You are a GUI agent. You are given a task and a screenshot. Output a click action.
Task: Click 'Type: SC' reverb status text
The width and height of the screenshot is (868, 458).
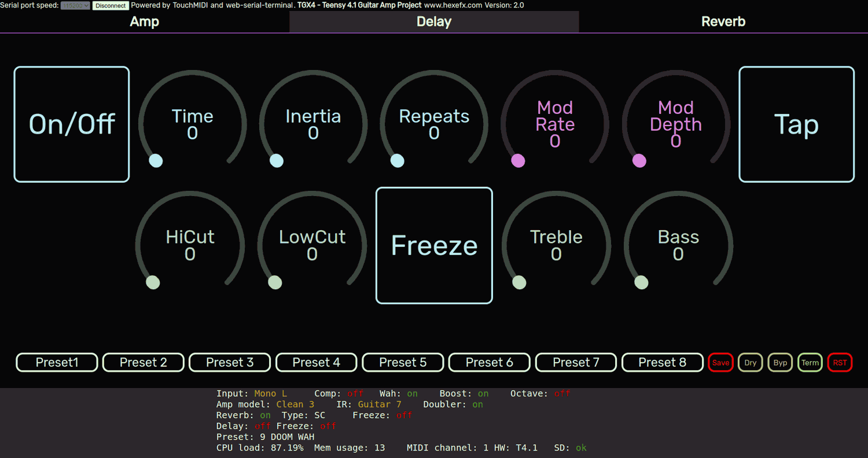tap(304, 415)
